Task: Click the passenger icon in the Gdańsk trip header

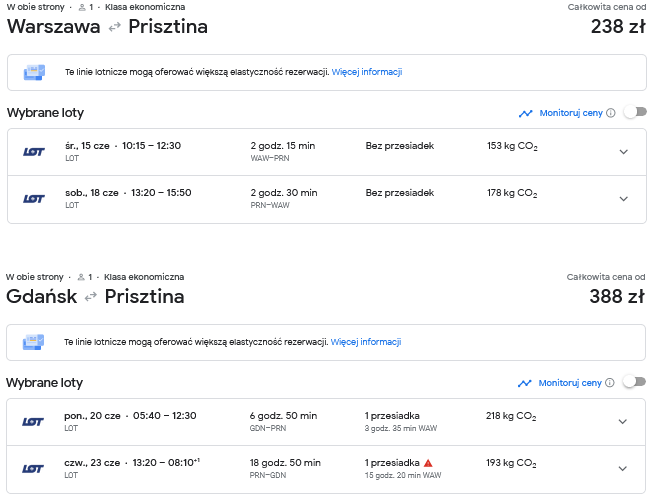Action: pyautogui.click(x=81, y=277)
